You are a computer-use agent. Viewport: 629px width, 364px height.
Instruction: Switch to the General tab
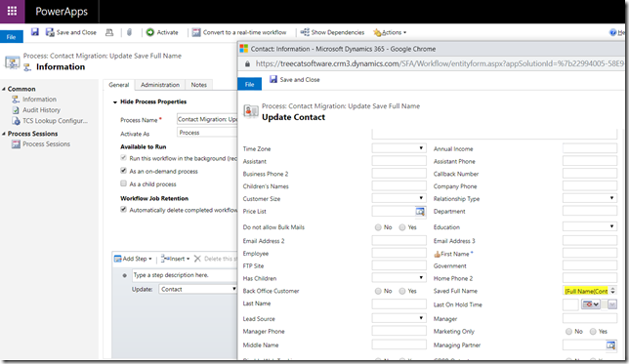tap(119, 85)
